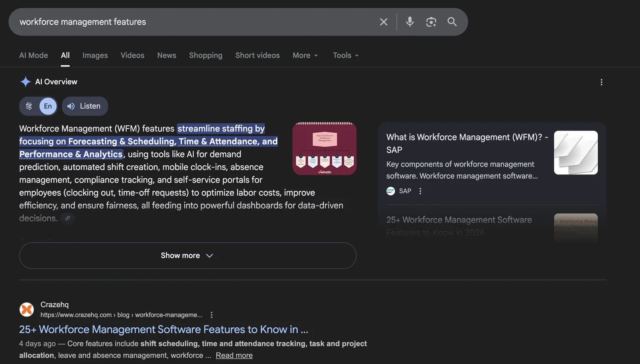The width and height of the screenshot is (640, 364).
Task: Start voice search with the microphone icon
Action: (x=410, y=22)
